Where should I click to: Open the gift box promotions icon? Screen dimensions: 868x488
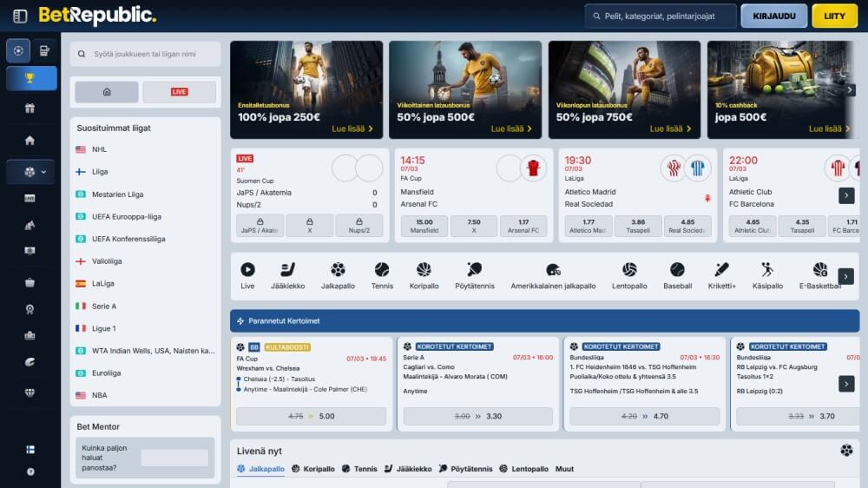point(30,109)
